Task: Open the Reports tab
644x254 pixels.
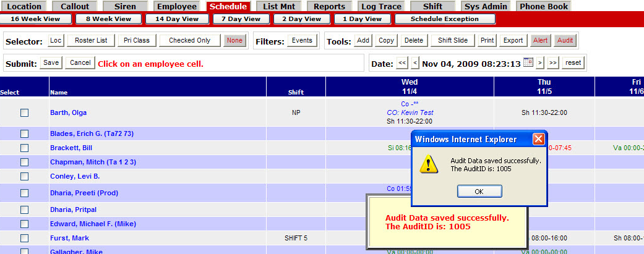Action: click(329, 7)
